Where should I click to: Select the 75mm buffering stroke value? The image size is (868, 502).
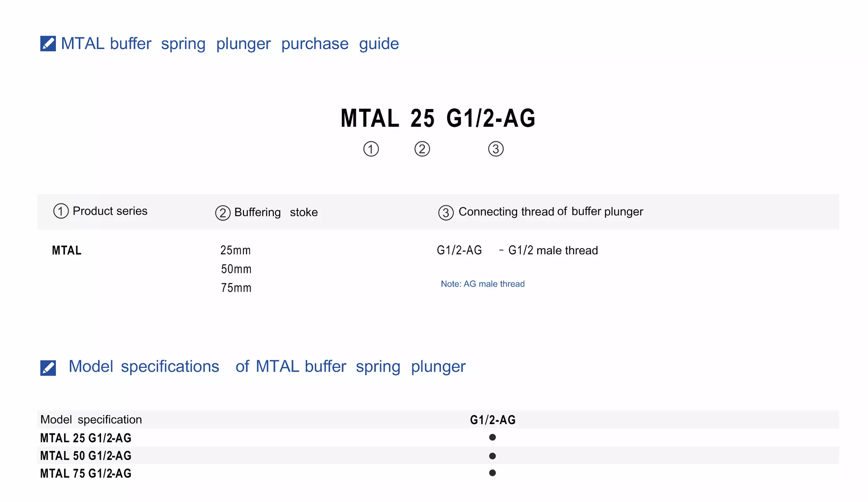(x=236, y=288)
